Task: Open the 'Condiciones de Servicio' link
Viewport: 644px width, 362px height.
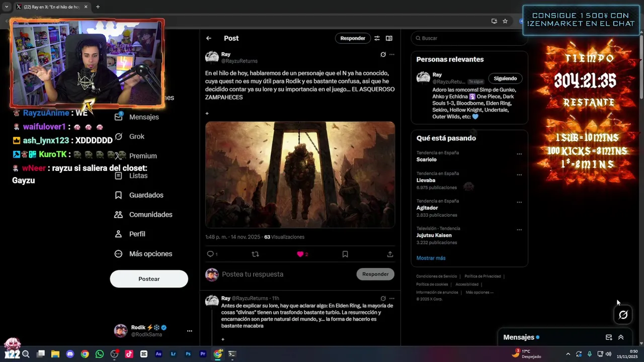Action: click(437, 277)
